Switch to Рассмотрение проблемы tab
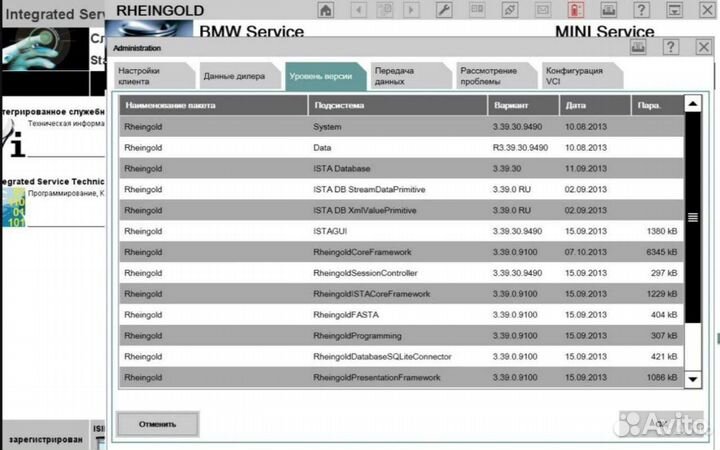 coord(496,76)
